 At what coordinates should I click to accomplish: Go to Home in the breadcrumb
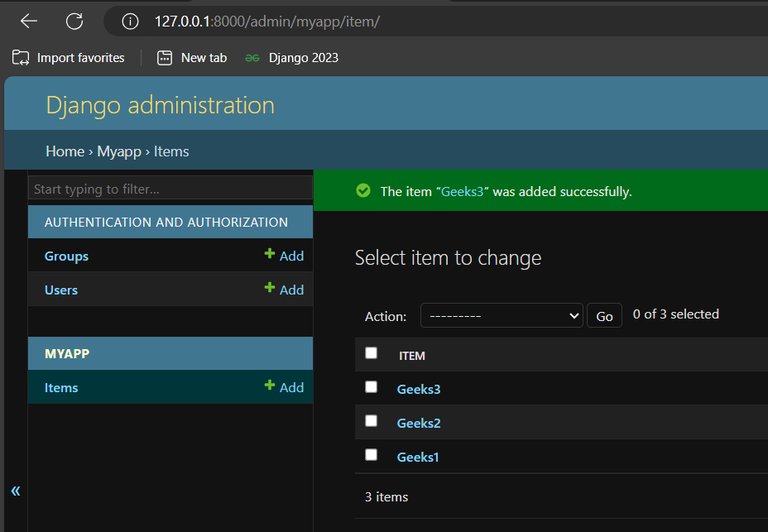tap(65, 151)
